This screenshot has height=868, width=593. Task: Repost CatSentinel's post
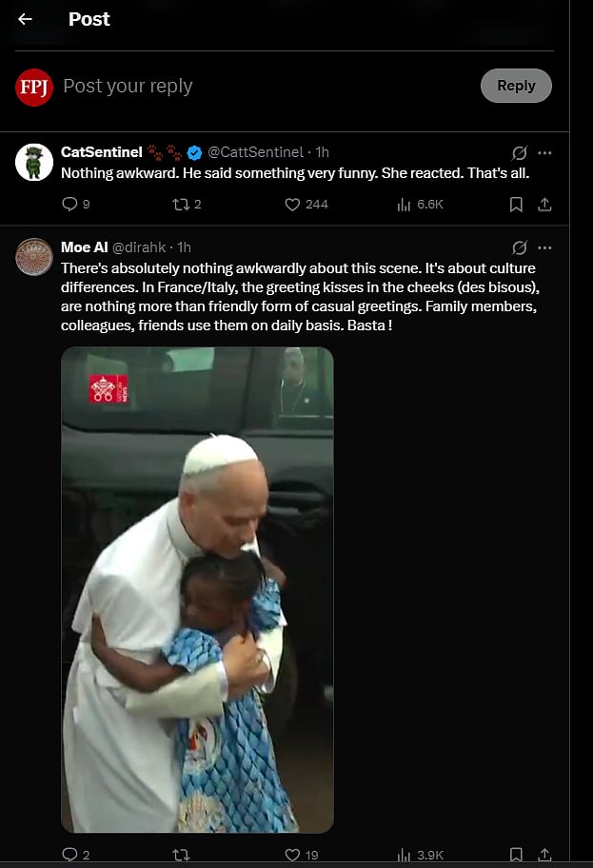(x=179, y=204)
